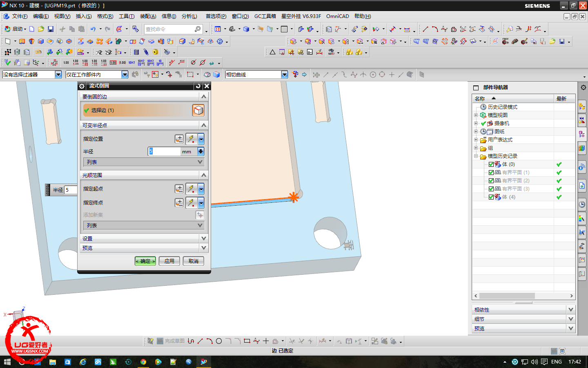Click the Undo arrow icon
588x368 pixels.
coord(93,29)
